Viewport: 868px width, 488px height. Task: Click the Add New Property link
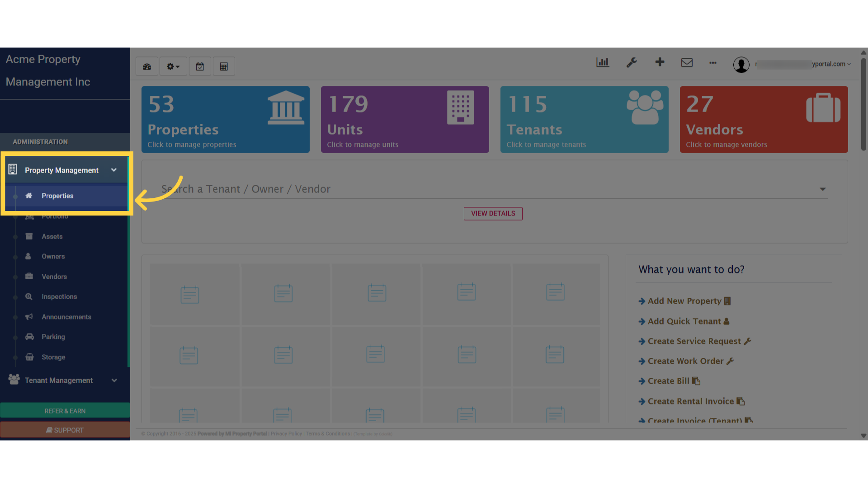point(684,301)
